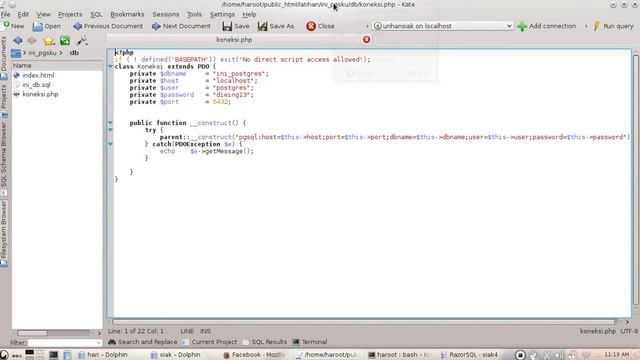Screen dimensions: 640x360
Task: Click the editor horizontal scrollbar
Action: tap(364, 322)
